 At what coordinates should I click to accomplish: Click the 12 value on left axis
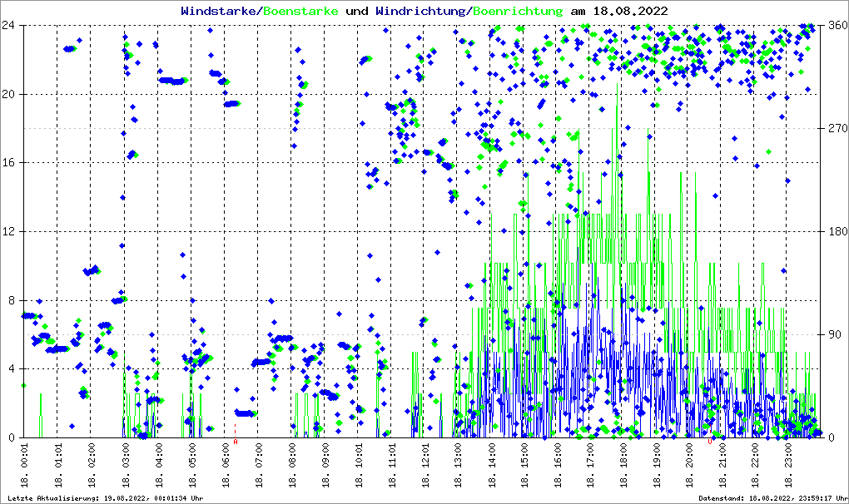pyautogui.click(x=8, y=231)
